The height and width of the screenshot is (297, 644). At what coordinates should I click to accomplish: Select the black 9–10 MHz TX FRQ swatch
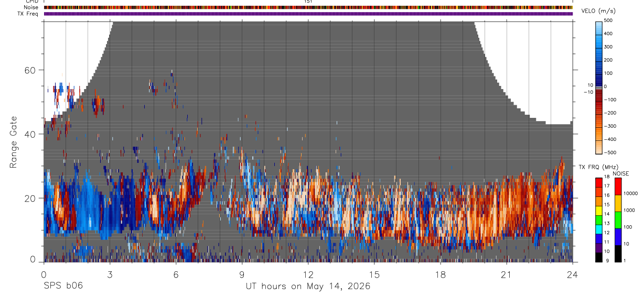pyautogui.click(x=599, y=257)
